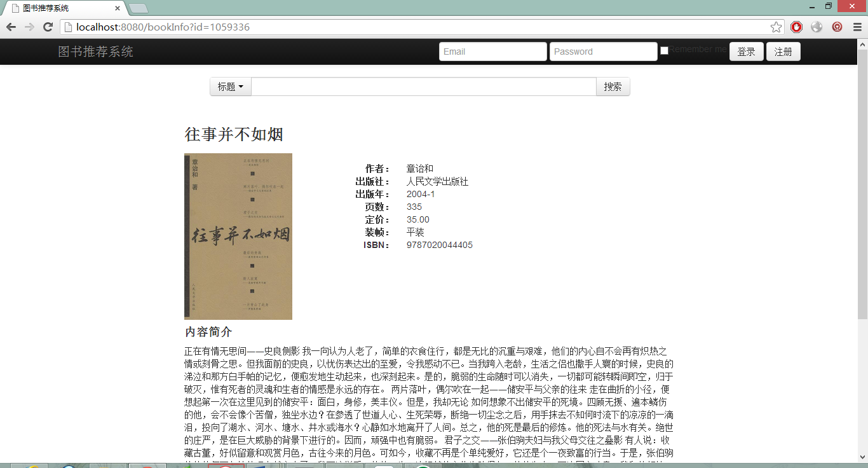Go back with the browser back arrow
868x468 pixels.
tap(11, 27)
